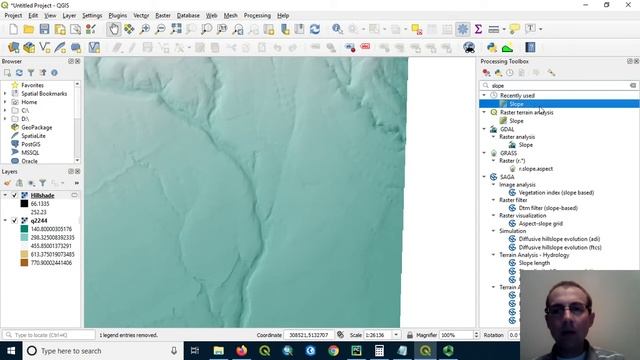Toggle the scale lock icon
The width and height of the screenshot is (640, 360).
tap(410, 335)
